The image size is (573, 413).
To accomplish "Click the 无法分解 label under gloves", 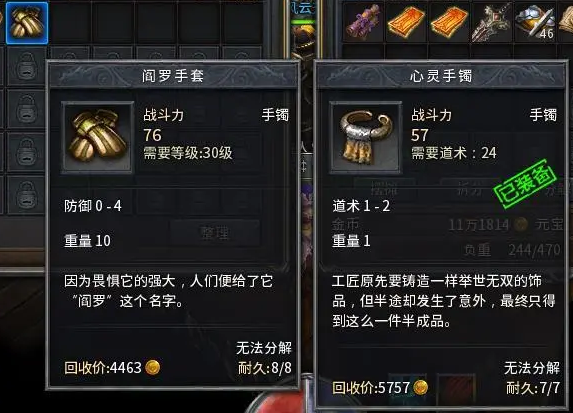I will point(263,348).
